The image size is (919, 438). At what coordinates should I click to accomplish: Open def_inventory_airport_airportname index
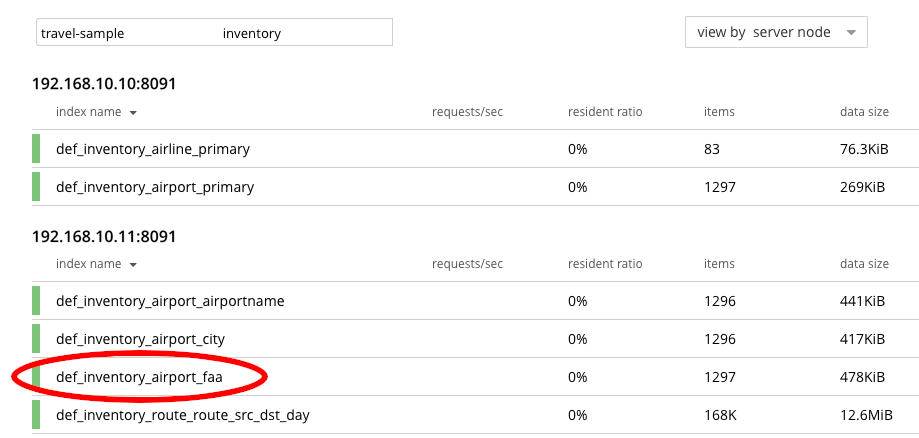click(x=170, y=301)
